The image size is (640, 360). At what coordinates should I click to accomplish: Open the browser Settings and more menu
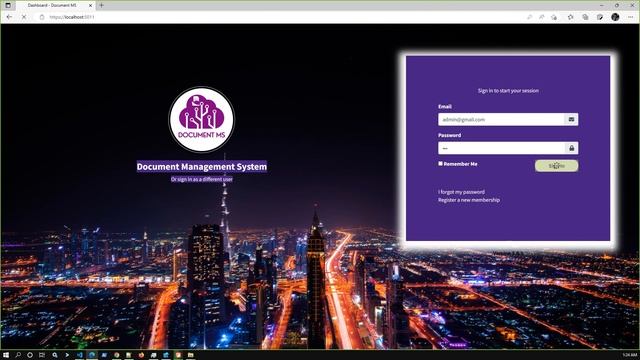tap(631, 17)
